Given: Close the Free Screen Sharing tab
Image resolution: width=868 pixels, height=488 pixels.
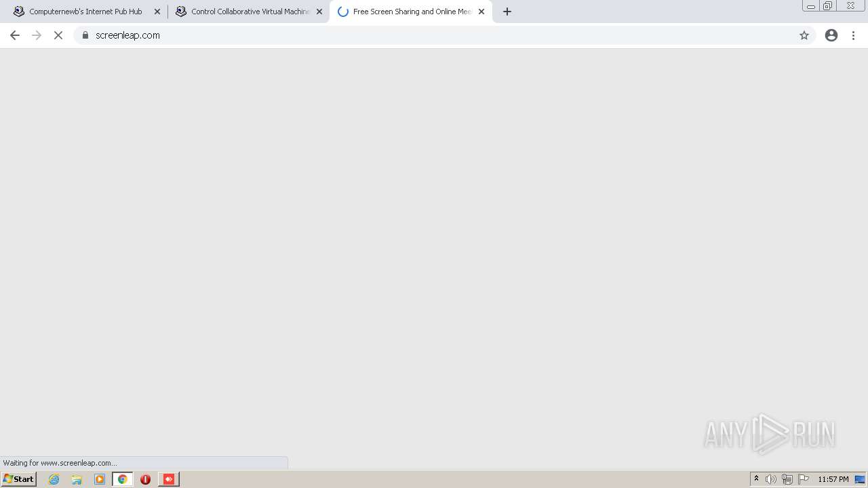Looking at the screenshot, I should (481, 12).
